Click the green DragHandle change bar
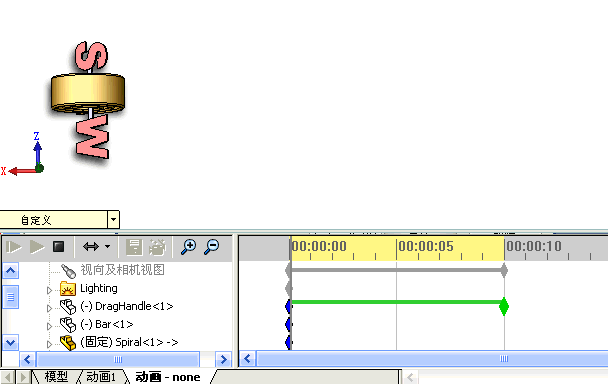Viewport: 608px width, 384px height. point(396,302)
